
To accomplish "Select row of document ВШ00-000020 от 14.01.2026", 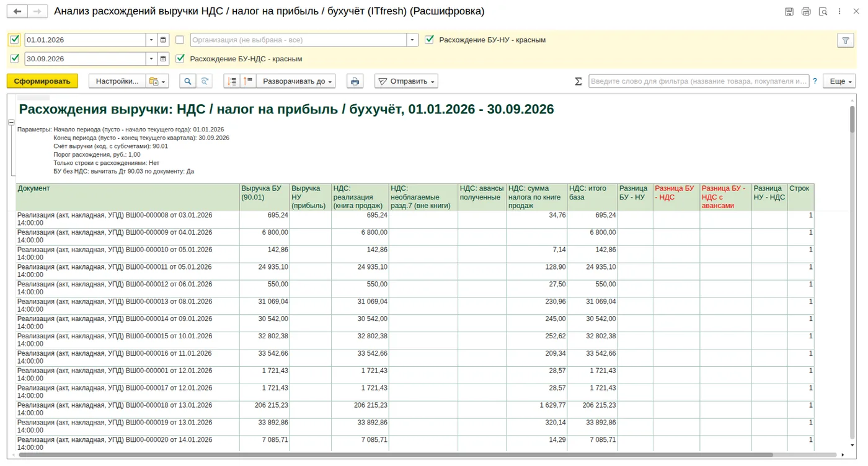I will click(414, 444).
